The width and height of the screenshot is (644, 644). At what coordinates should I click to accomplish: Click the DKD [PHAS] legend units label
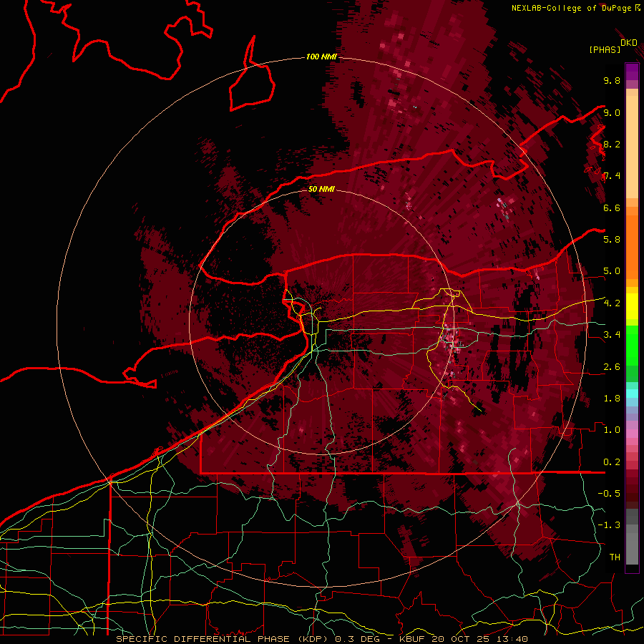tap(613, 47)
